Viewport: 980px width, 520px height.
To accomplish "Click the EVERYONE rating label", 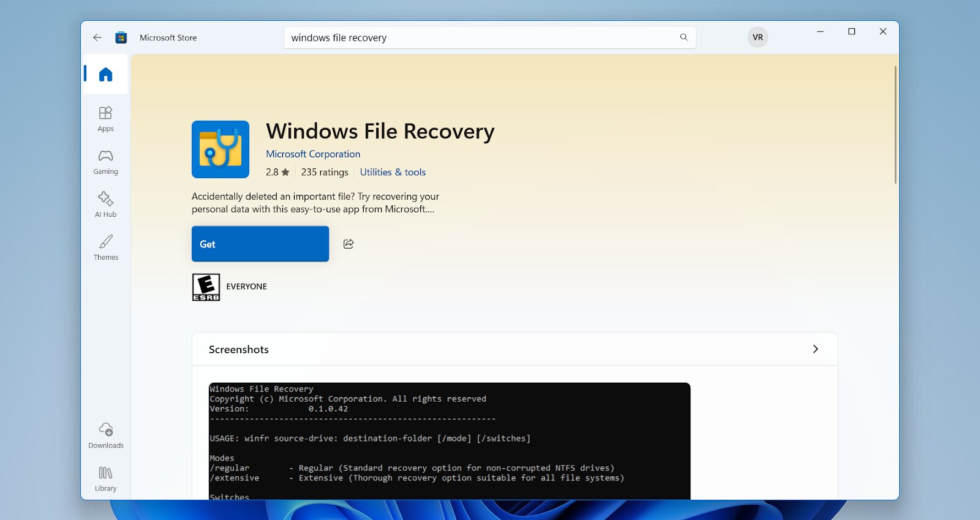I will pos(247,287).
